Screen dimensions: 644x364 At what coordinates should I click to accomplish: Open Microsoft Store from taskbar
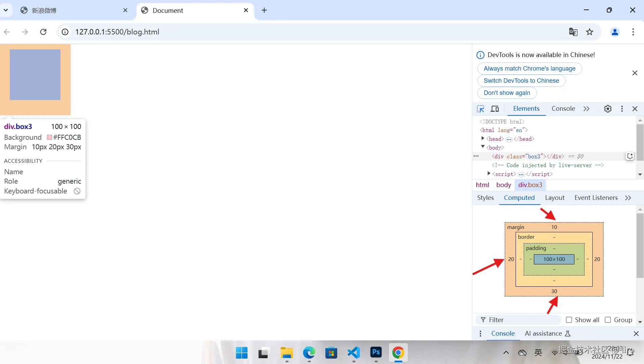click(331, 353)
